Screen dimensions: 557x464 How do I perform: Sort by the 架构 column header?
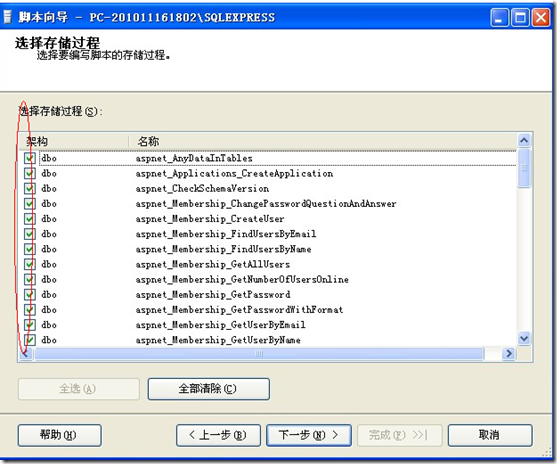point(74,141)
